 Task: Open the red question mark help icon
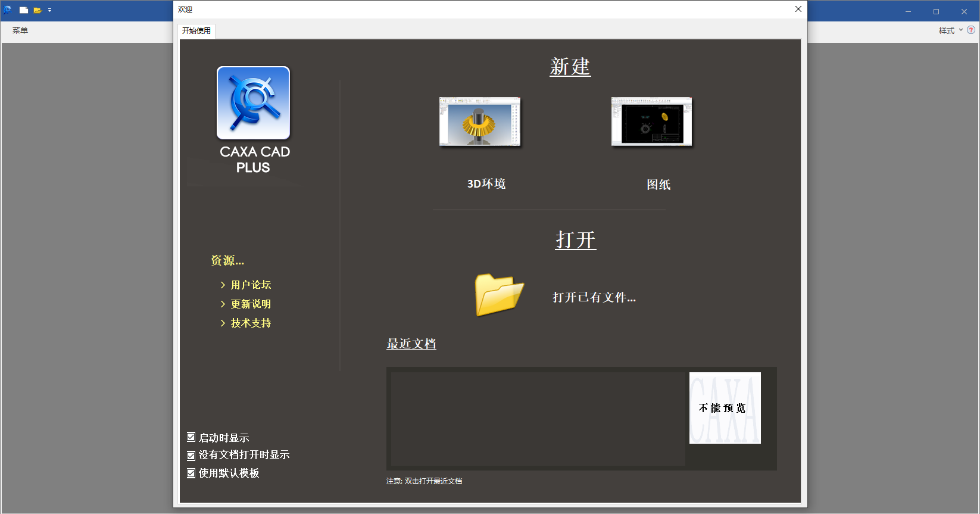coord(971,30)
